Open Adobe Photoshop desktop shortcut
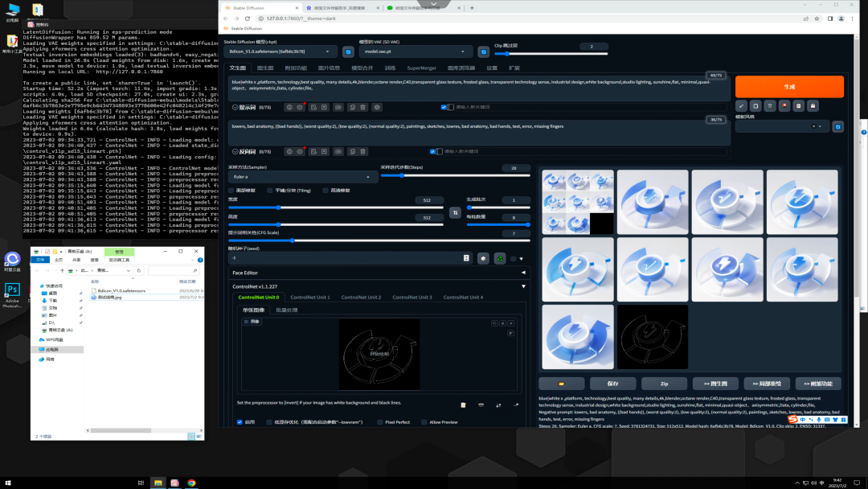This screenshot has height=489, width=868. (x=12, y=294)
